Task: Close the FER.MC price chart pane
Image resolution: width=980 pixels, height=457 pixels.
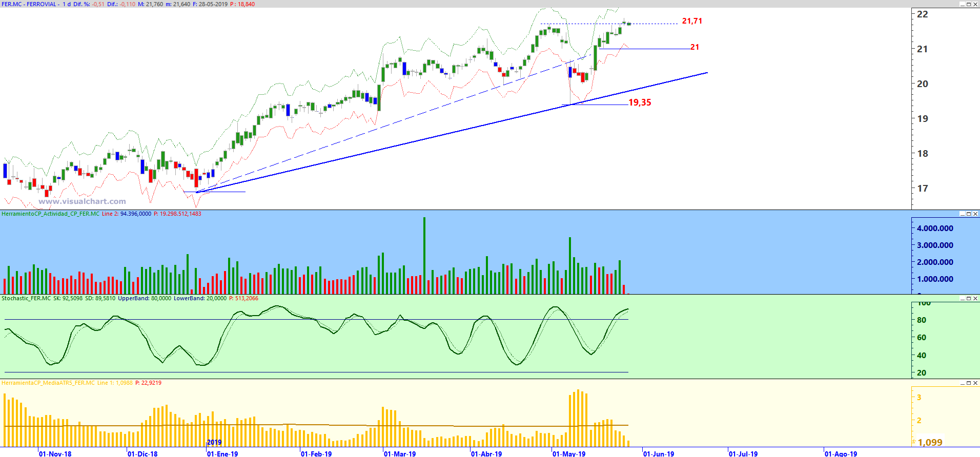Action: coord(975,4)
